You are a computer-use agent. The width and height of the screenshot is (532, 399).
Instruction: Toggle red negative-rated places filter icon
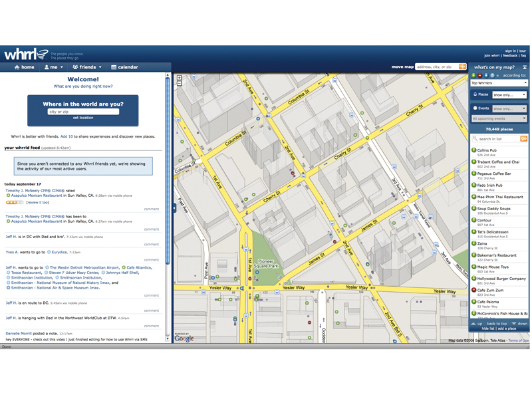point(479,75)
